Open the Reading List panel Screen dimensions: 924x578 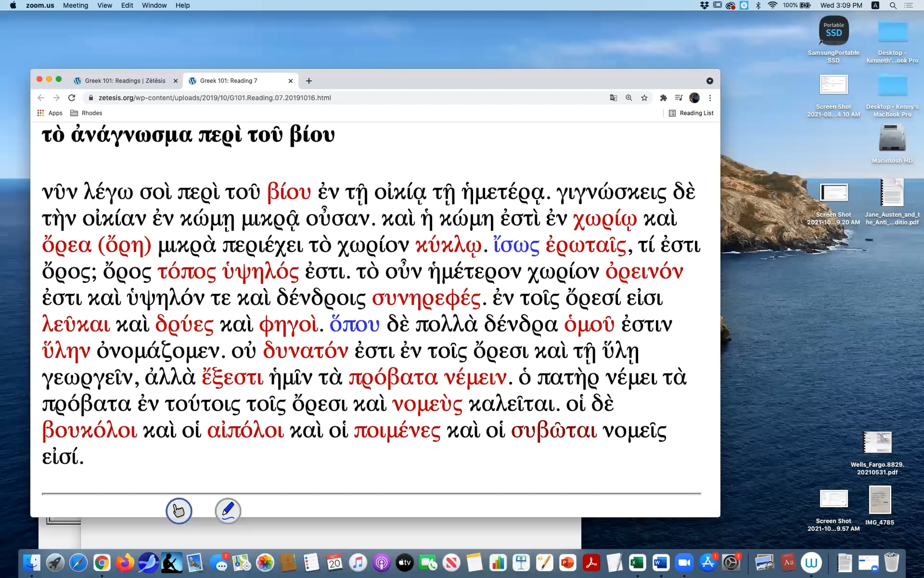point(691,113)
